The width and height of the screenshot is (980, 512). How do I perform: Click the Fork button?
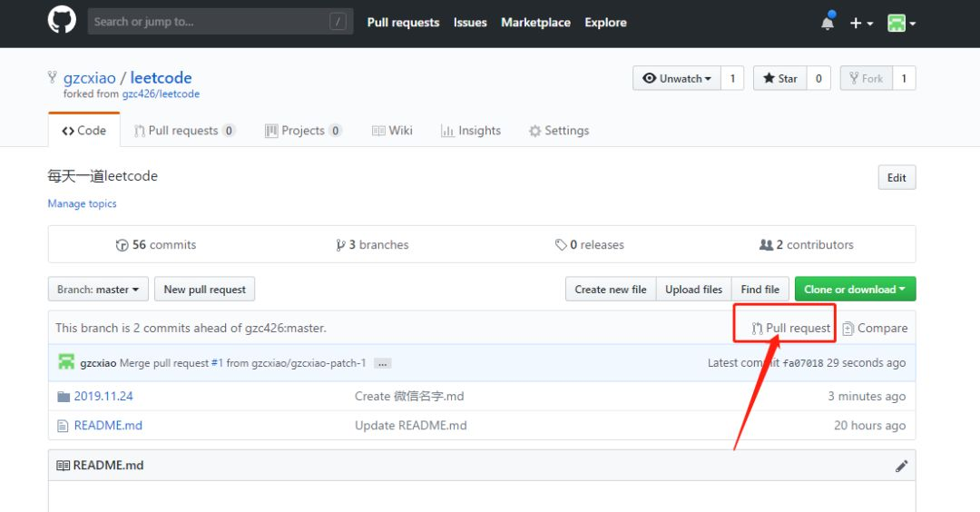pyautogui.click(x=867, y=78)
